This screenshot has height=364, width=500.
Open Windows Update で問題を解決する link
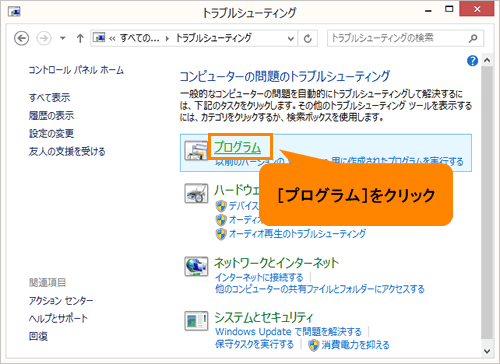pyautogui.click(x=288, y=332)
